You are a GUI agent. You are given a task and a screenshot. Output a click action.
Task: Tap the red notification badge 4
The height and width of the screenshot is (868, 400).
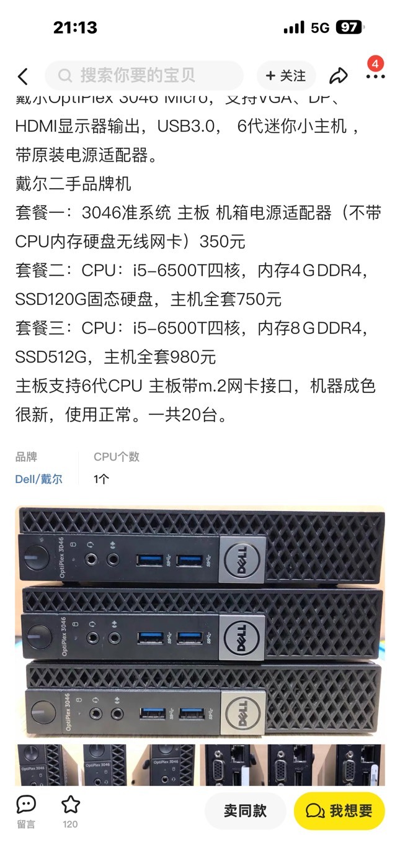point(375,63)
